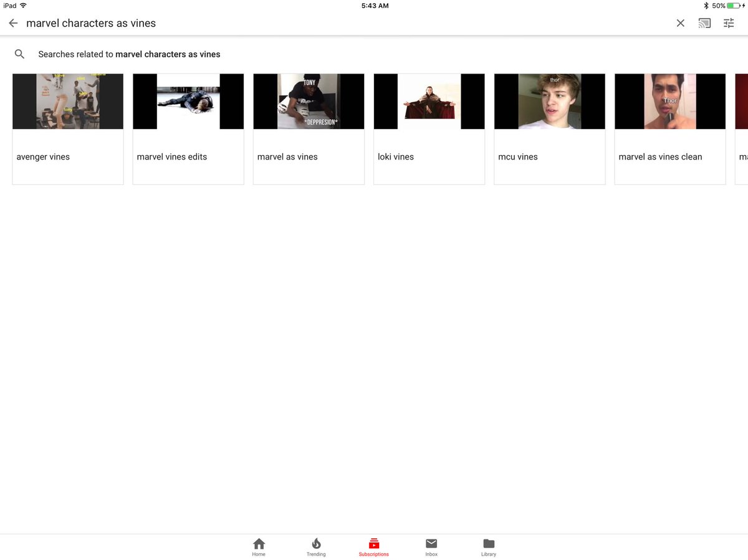
Task: Open loki vines thumbnail
Action: click(429, 102)
